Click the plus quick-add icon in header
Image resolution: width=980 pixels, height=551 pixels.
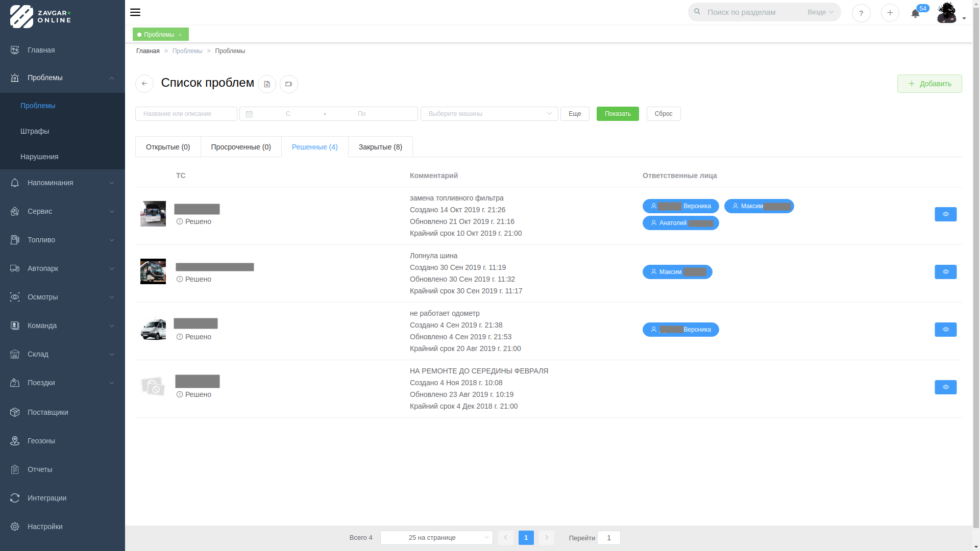pos(890,13)
